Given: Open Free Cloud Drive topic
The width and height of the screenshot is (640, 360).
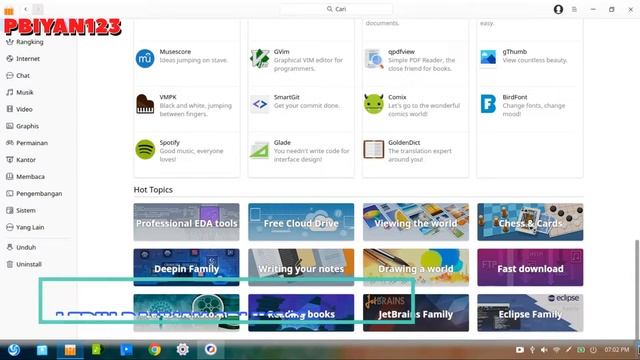Looking at the screenshot, I should coord(301,222).
